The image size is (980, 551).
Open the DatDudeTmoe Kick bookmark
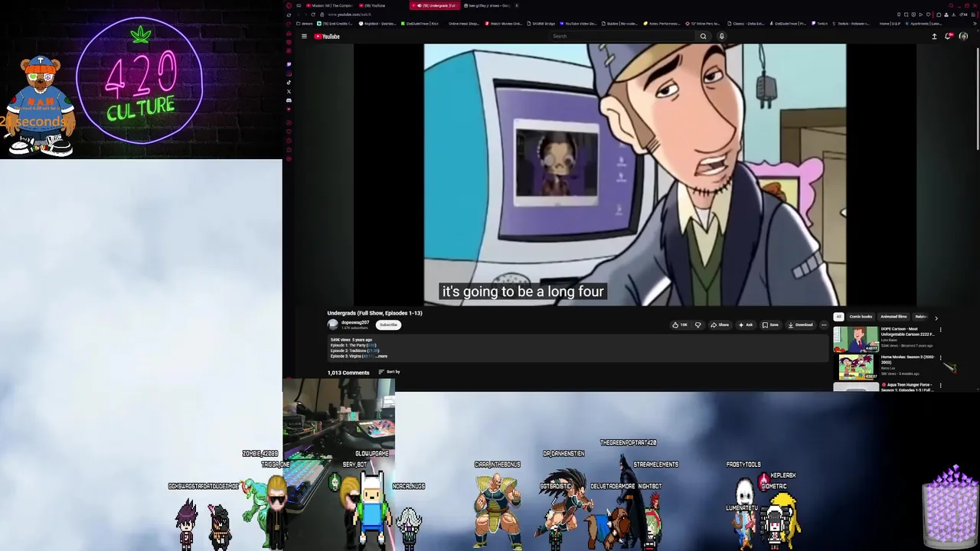coord(420,24)
